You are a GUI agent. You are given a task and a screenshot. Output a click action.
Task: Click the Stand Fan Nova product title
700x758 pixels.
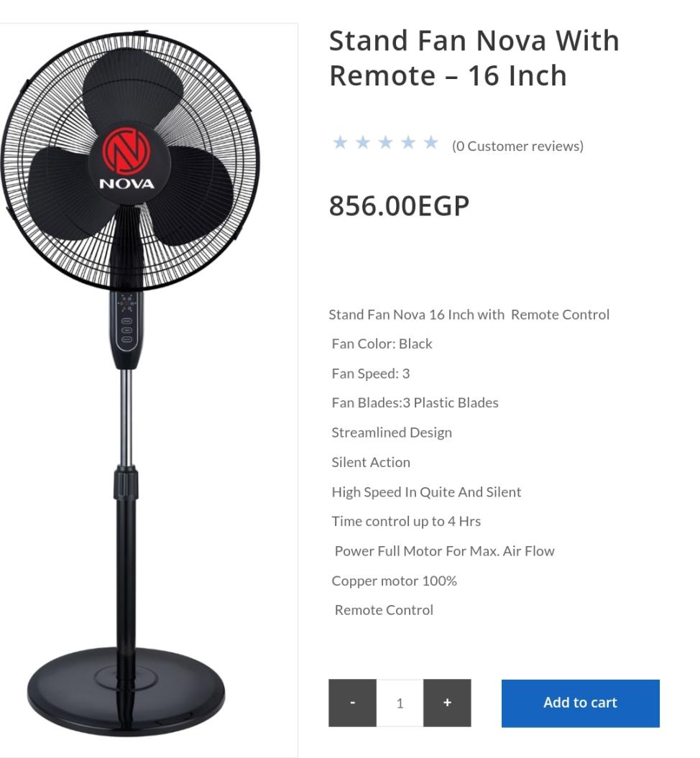tap(474, 58)
